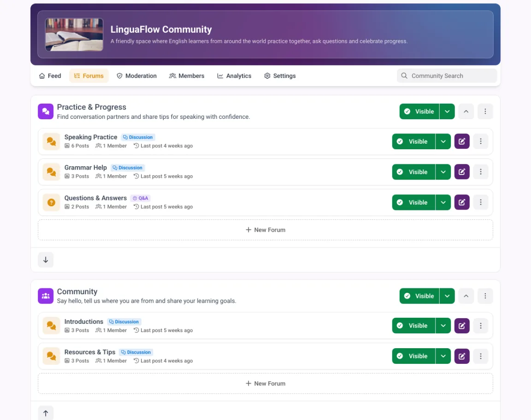
Task: Open more options for Community category
Action: coord(485,296)
